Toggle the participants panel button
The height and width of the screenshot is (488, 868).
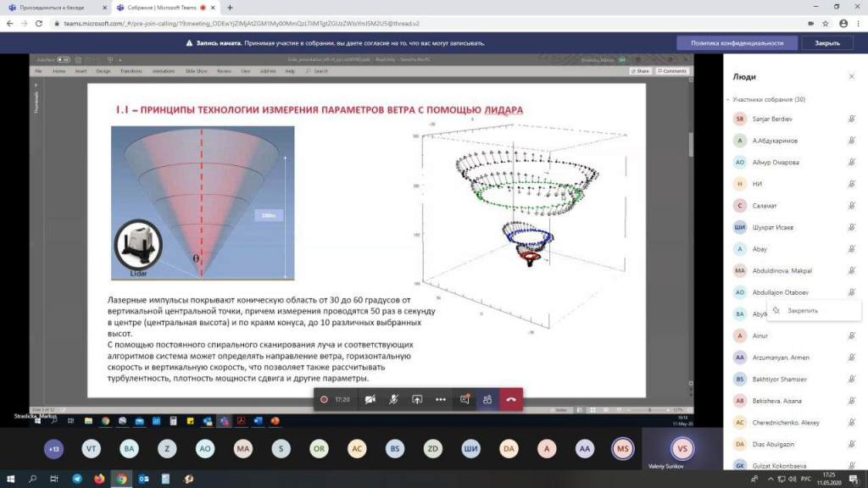click(x=487, y=399)
